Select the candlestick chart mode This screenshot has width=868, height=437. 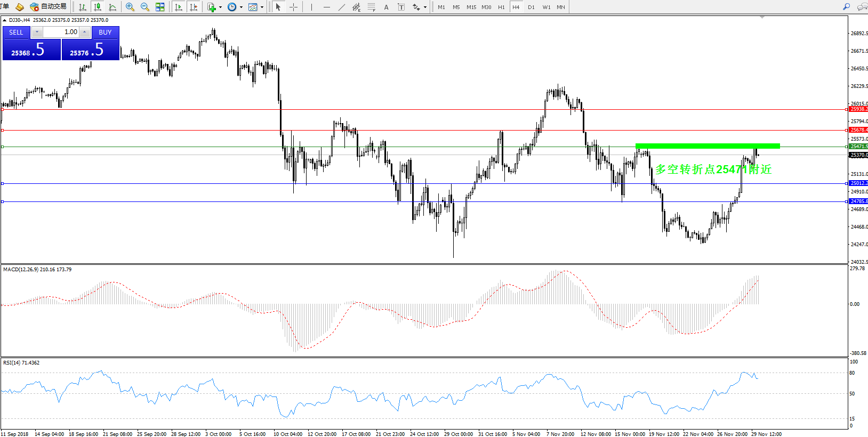(x=98, y=7)
